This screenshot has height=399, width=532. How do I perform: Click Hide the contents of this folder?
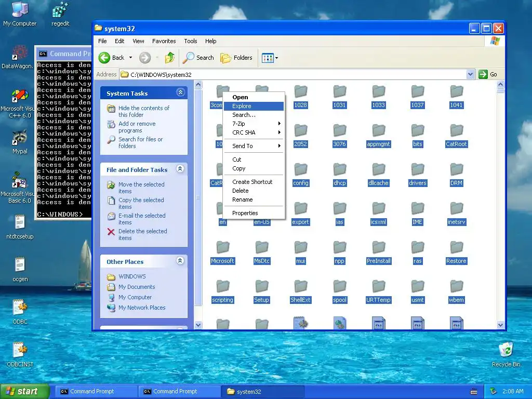[x=143, y=111]
